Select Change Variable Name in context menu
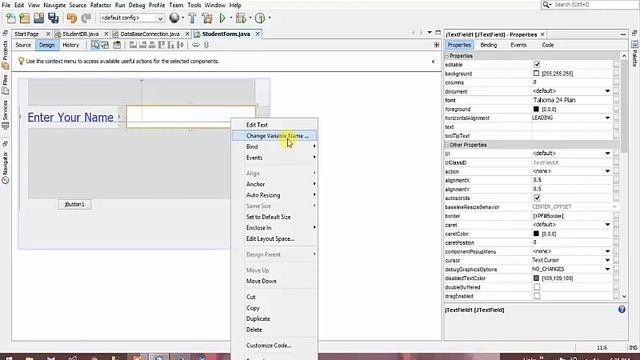 point(274,136)
